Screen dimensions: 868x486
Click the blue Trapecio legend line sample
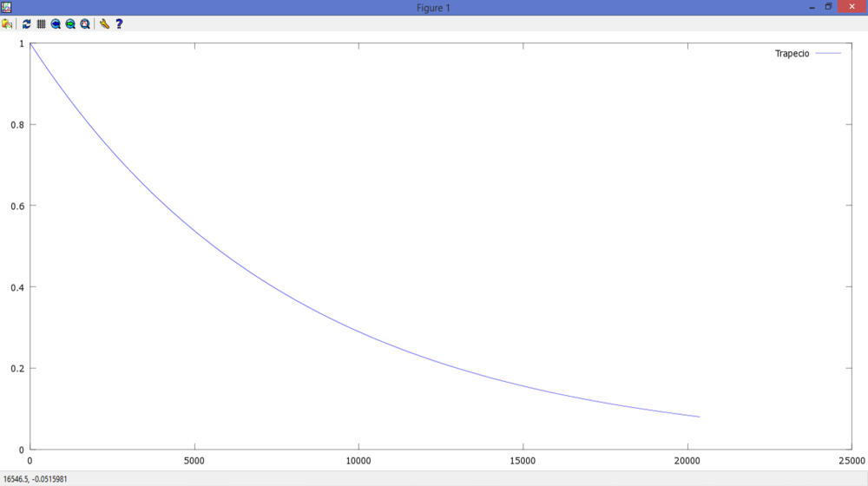coord(829,54)
